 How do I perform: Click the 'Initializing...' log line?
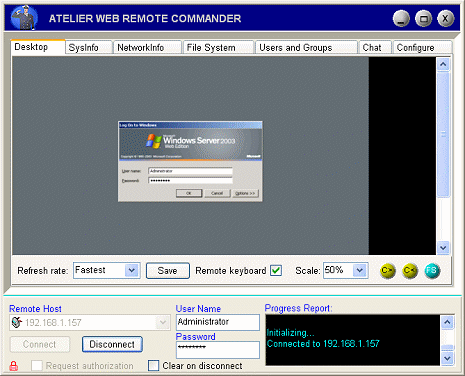(290, 333)
